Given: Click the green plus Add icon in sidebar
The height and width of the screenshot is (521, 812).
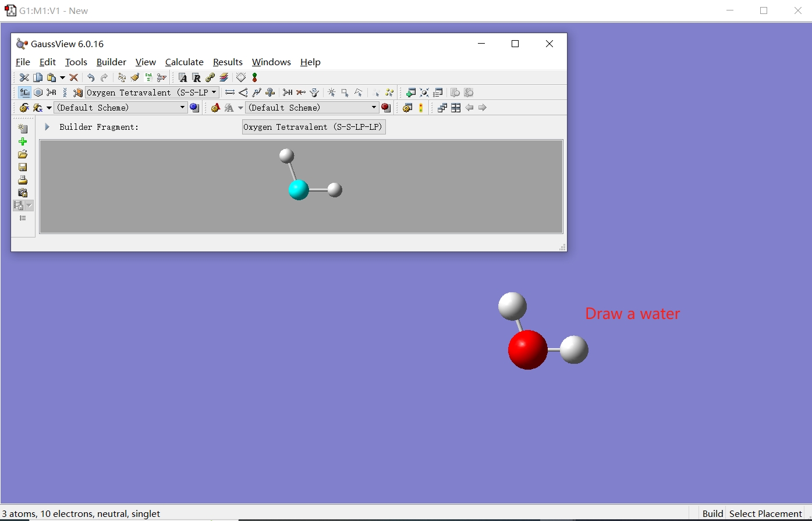Looking at the screenshot, I should [x=23, y=141].
